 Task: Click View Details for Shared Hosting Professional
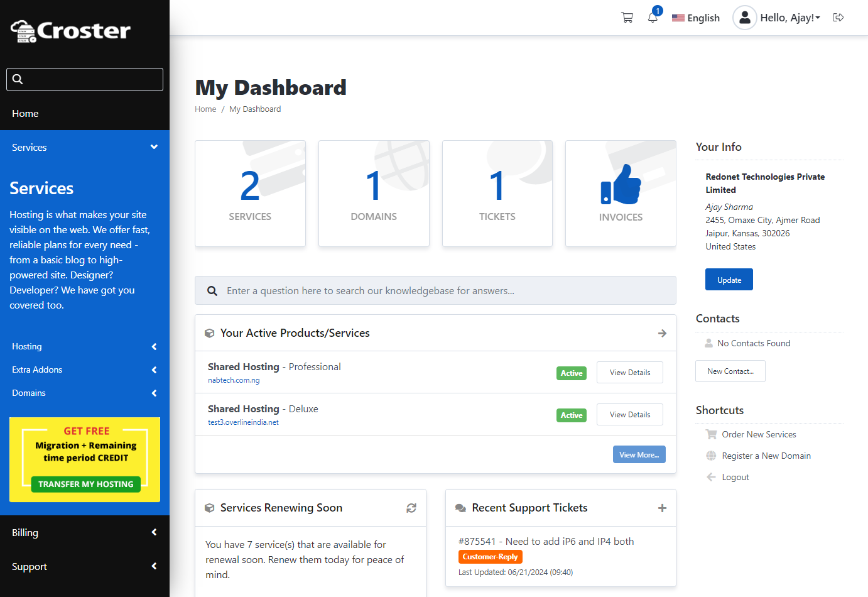click(x=629, y=373)
